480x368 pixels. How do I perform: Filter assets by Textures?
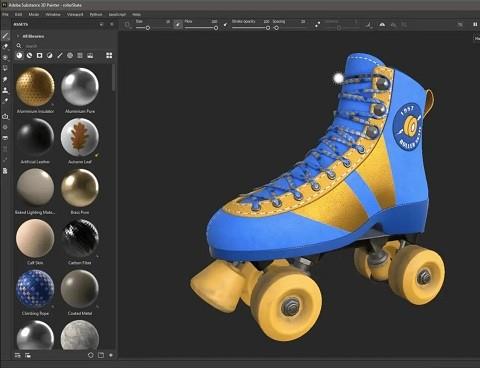pyautogui.click(x=80, y=55)
